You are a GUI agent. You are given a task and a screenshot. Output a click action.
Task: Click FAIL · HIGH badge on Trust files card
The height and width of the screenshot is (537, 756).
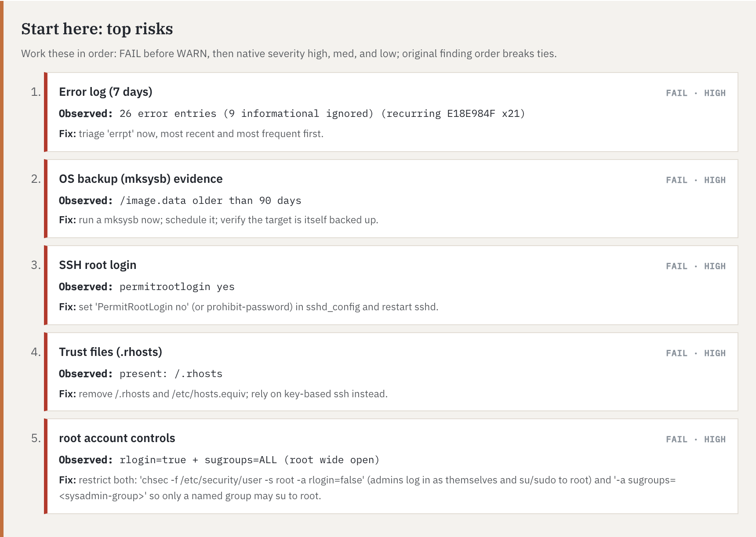coord(695,353)
